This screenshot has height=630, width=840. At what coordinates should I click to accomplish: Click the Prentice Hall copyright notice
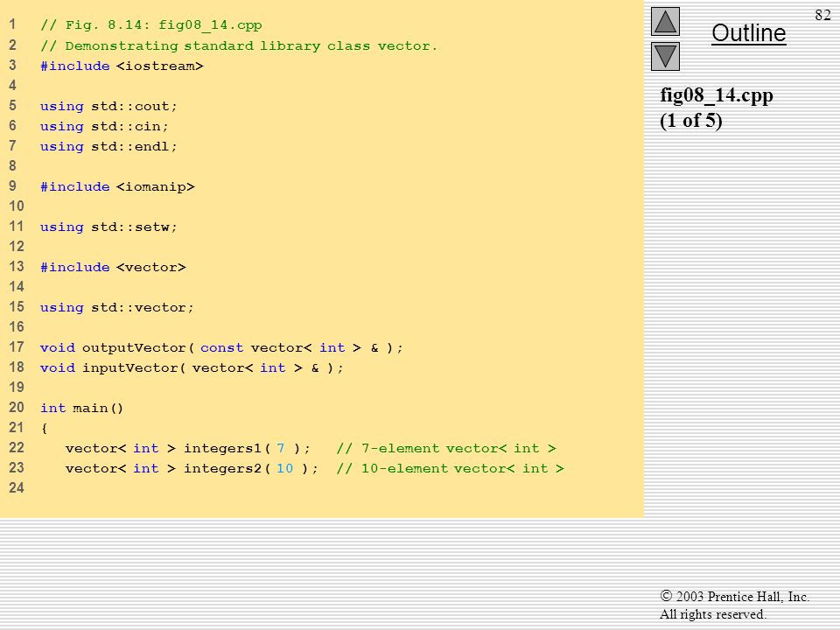point(734,605)
